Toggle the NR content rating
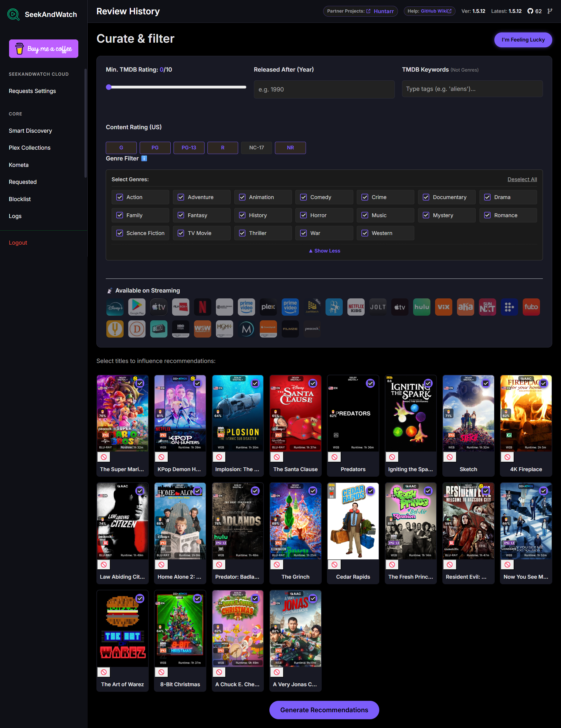561x728 pixels. 290,148
